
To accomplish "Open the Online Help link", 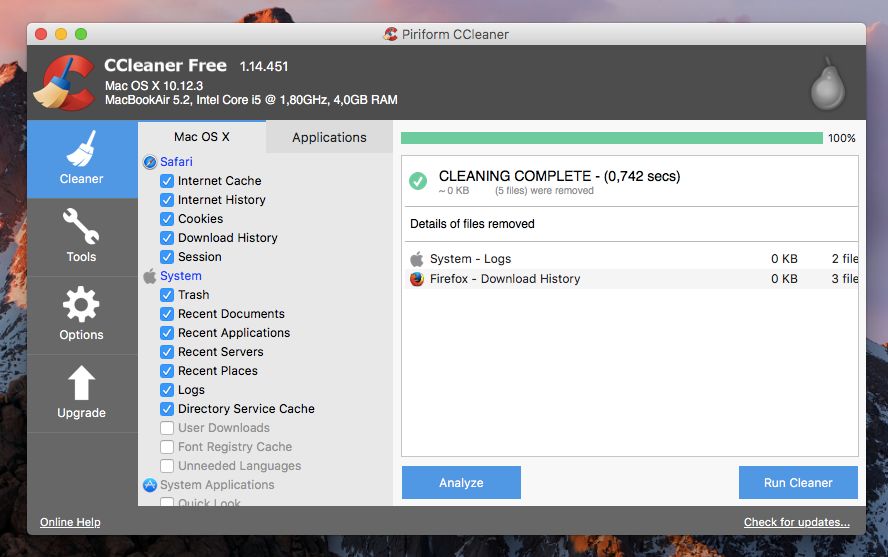I will coord(70,522).
